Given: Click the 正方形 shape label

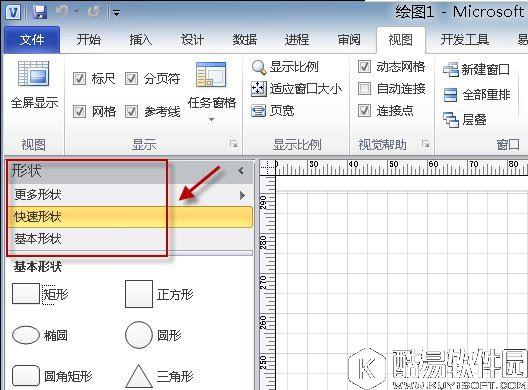Looking at the screenshot, I should click(x=175, y=294).
